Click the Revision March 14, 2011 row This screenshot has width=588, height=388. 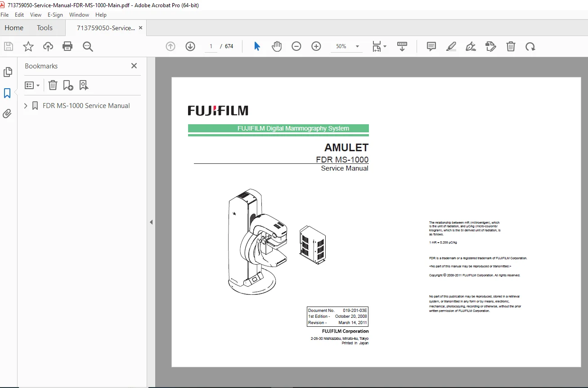338,323
